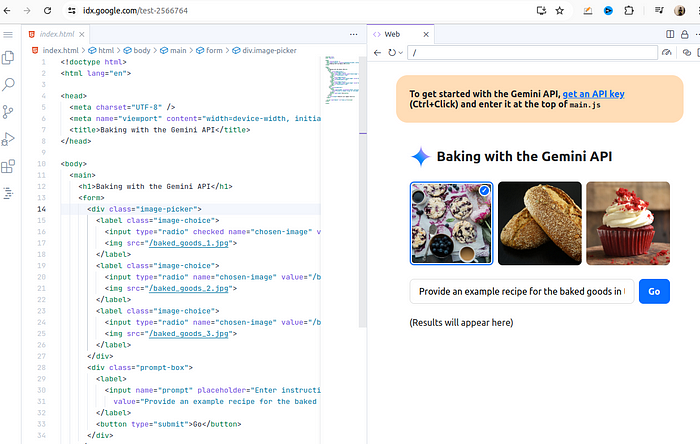The height and width of the screenshot is (444, 700).
Task: Click the hamburger menu in activity bar
Action: click(x=8, y=34)
